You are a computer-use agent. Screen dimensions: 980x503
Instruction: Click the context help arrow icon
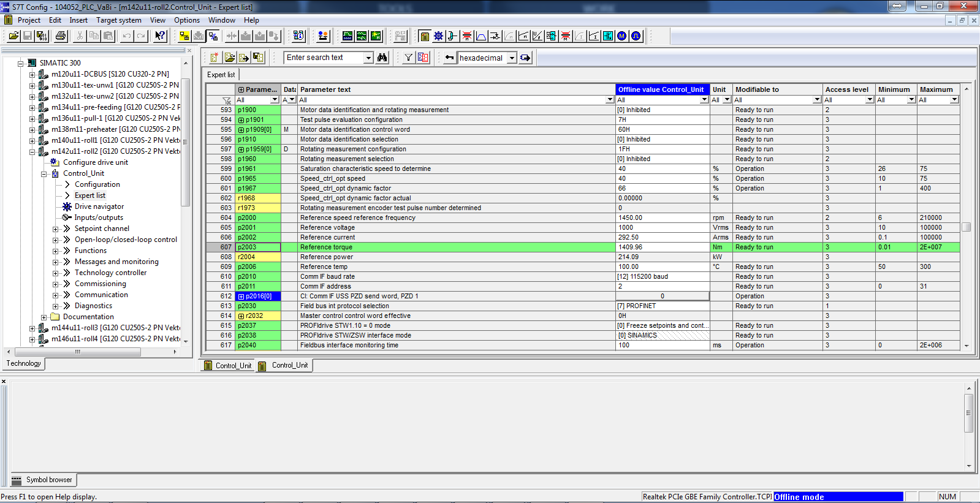(160, 36)
